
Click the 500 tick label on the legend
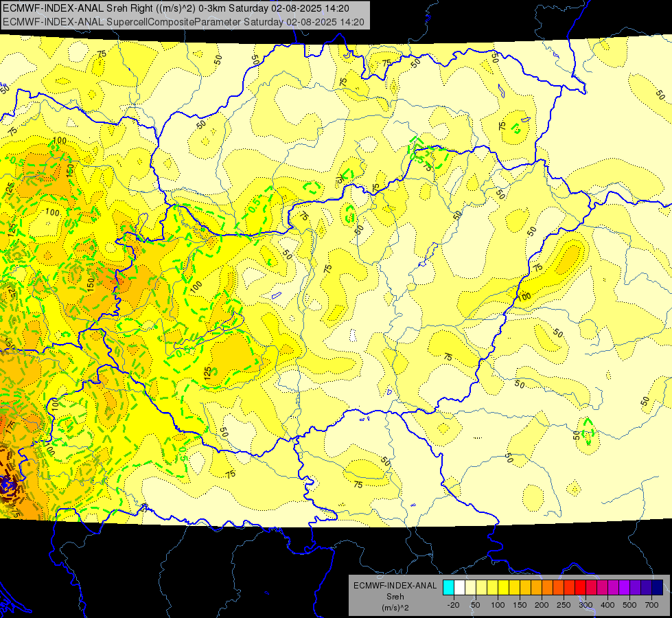coord(629,605)
